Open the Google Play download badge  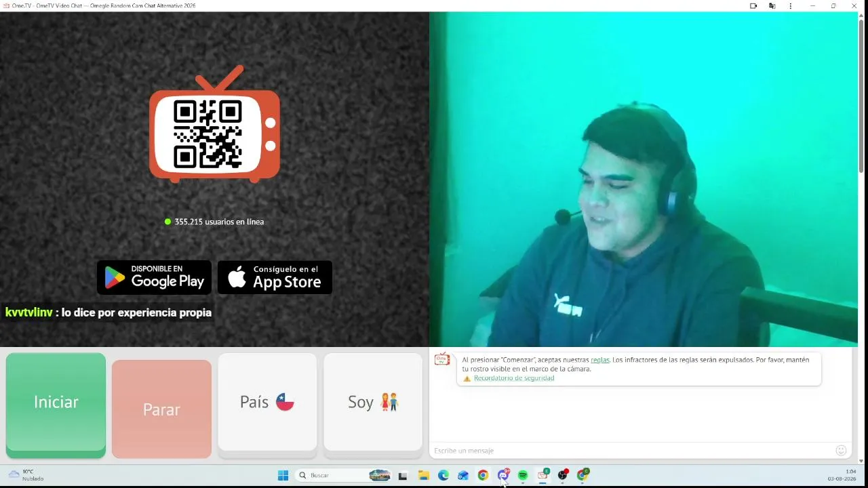coord(154,277)
